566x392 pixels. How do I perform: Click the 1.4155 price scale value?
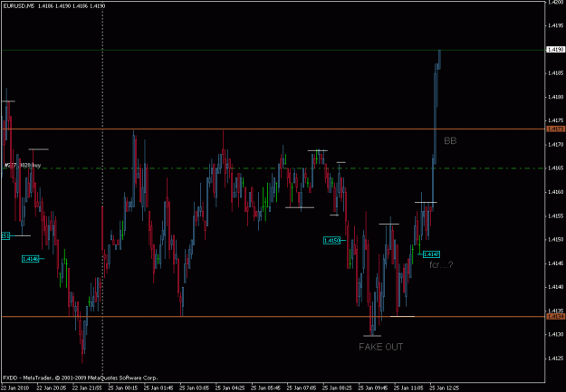coord(555,215)
